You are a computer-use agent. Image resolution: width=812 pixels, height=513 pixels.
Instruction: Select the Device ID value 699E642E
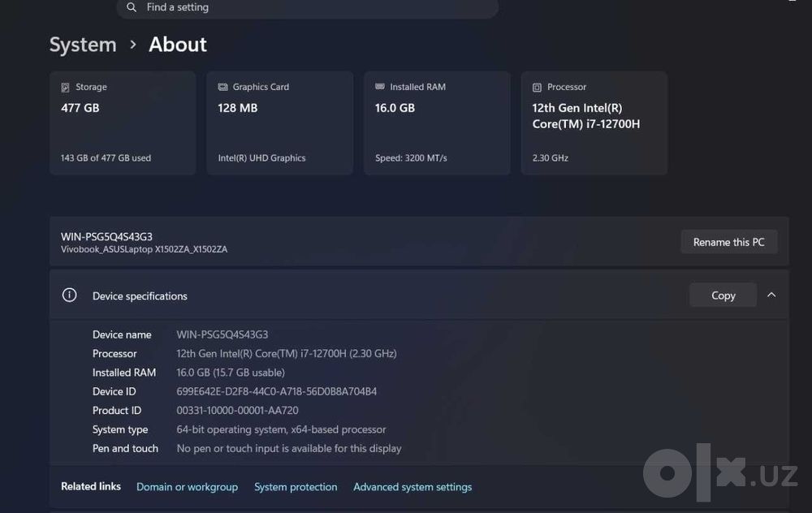[x=277, y=392]
